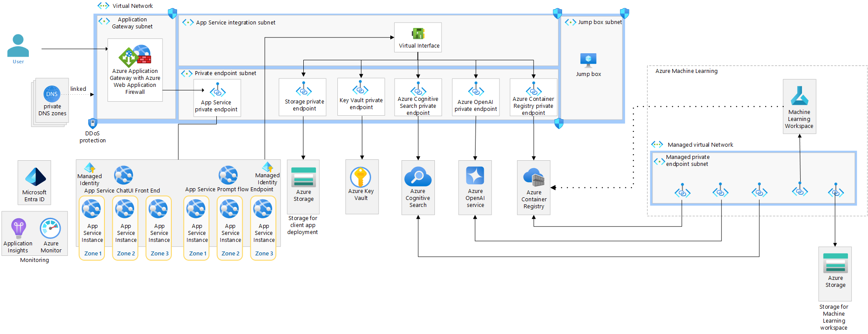This screenshot has width=868, height=334.
Task: Select the Azure Key Vault icon
Action: pos(361,177)
